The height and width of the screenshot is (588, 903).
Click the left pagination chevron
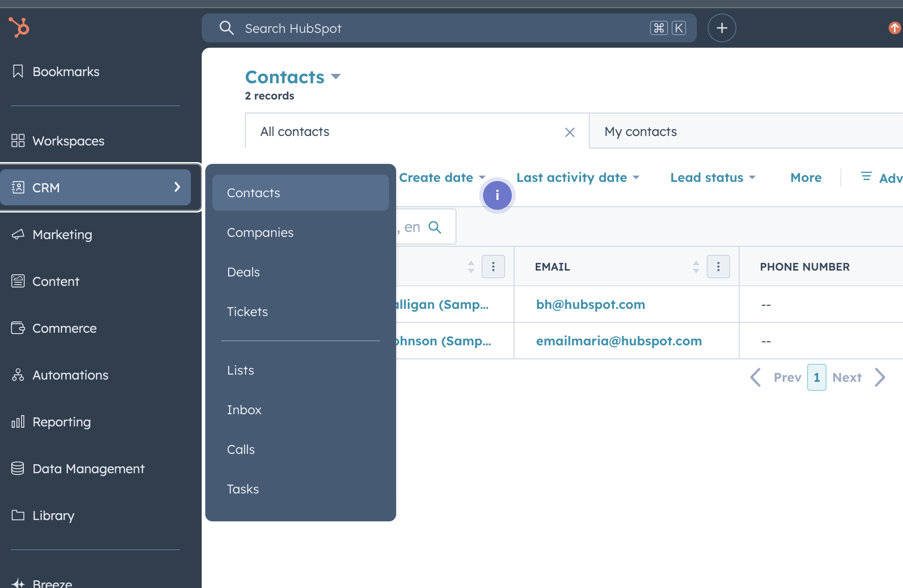point(756,377)
